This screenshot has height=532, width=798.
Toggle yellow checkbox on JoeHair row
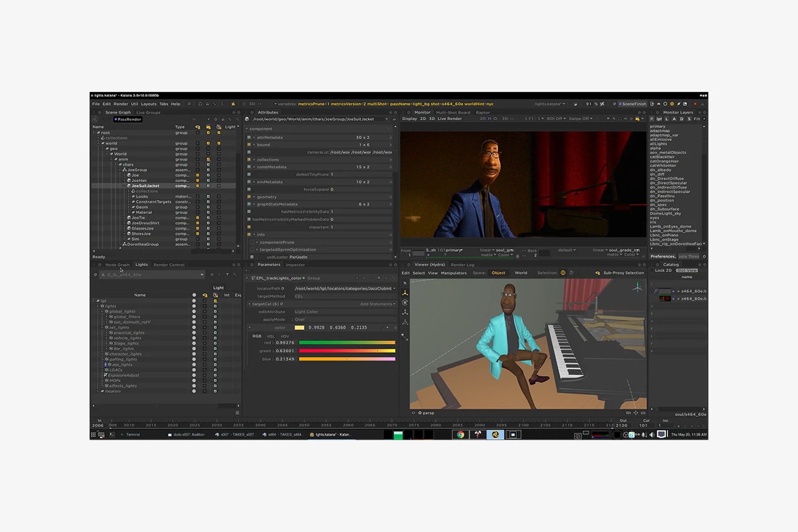(198, 180)
